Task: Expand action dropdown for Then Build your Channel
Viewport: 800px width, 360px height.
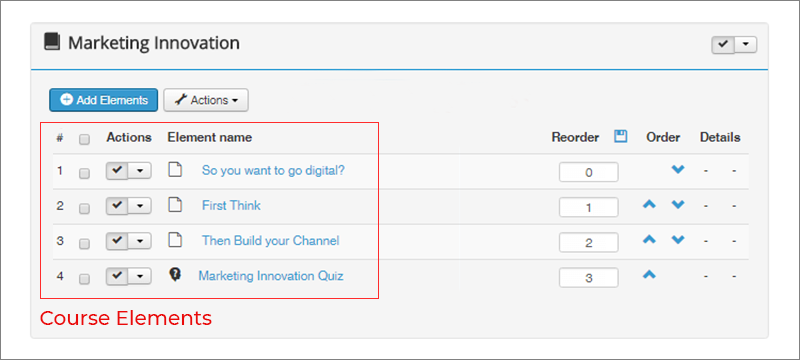Action: [x=140, y=241]
